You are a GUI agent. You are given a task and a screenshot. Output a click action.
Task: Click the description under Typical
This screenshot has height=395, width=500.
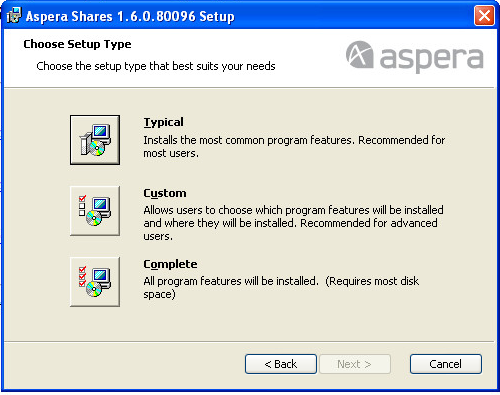pos(294,147)
